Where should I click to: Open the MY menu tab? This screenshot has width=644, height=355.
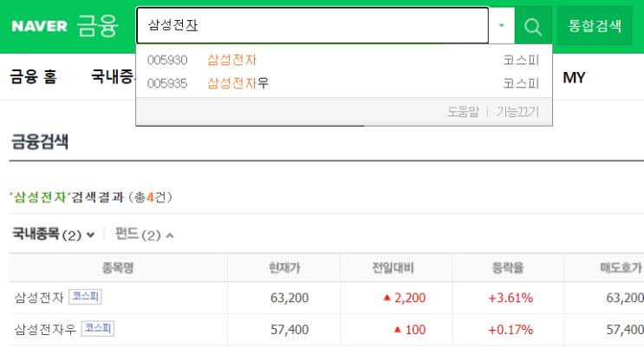click(x=574, y=77)
